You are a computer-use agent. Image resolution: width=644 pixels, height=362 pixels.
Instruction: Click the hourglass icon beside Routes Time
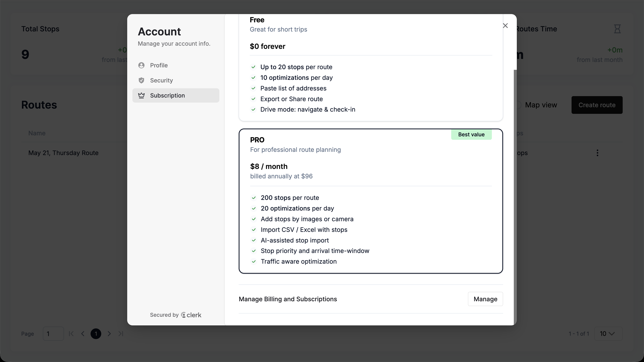617,29
